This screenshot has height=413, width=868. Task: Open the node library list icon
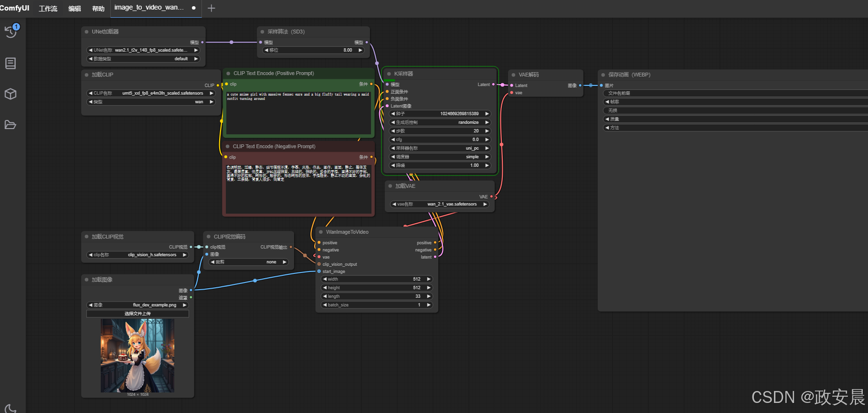pos(11,63)
